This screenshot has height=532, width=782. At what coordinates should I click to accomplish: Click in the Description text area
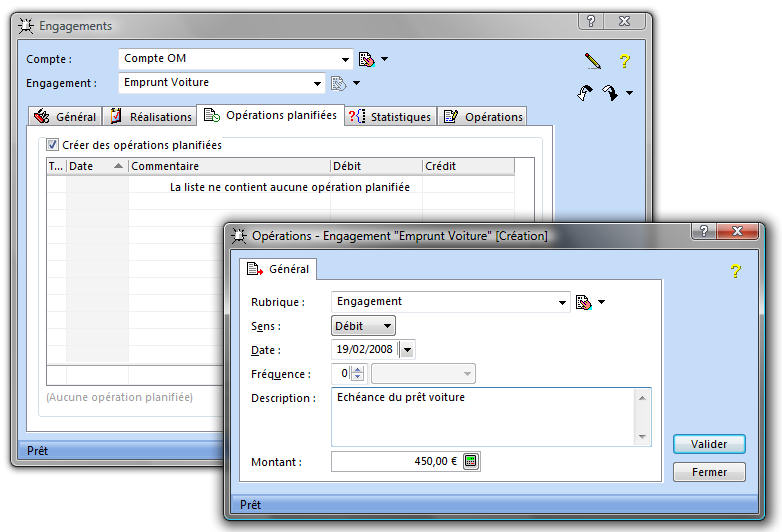point(480,415)
